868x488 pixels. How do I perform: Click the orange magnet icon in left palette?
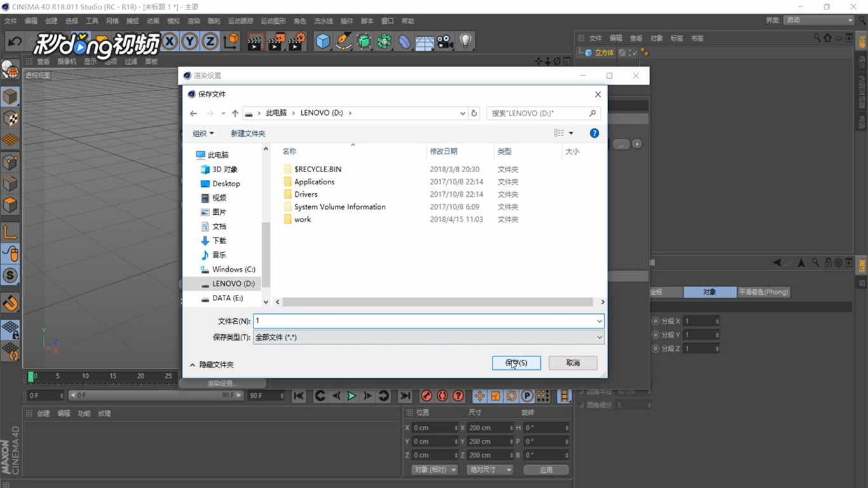click(10, 302)
